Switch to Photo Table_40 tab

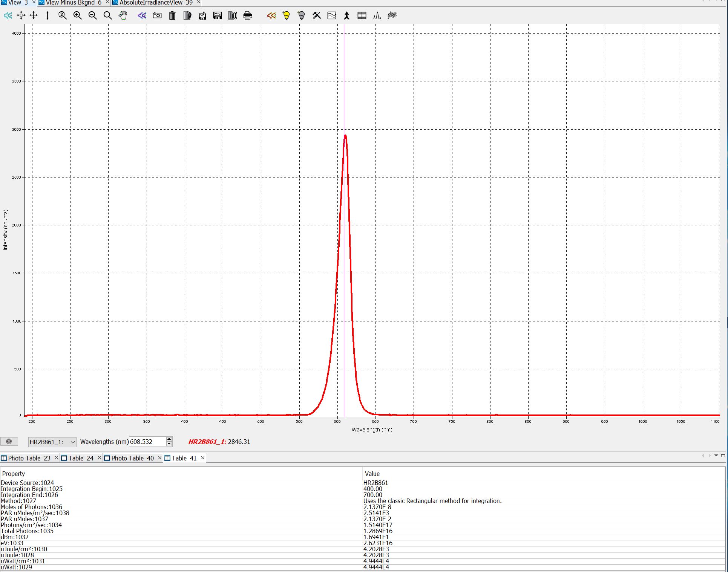132,458
